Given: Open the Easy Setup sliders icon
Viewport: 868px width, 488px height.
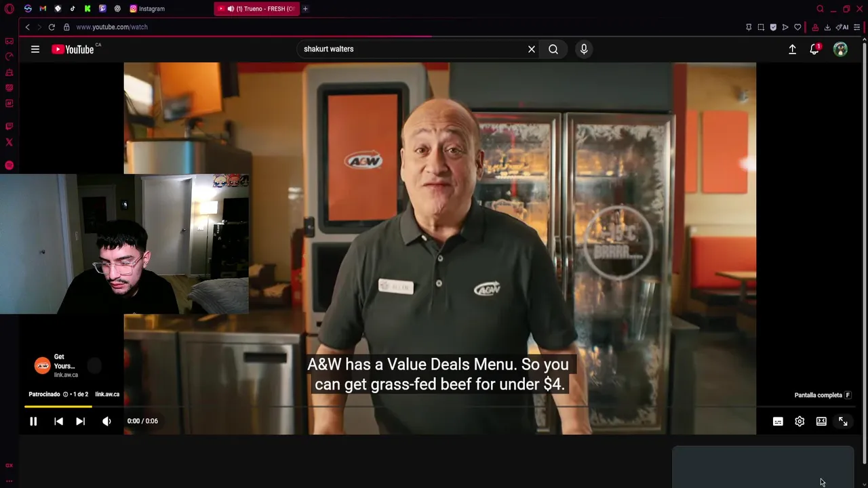Looking at the screenshot, I should tap(857, 27).
